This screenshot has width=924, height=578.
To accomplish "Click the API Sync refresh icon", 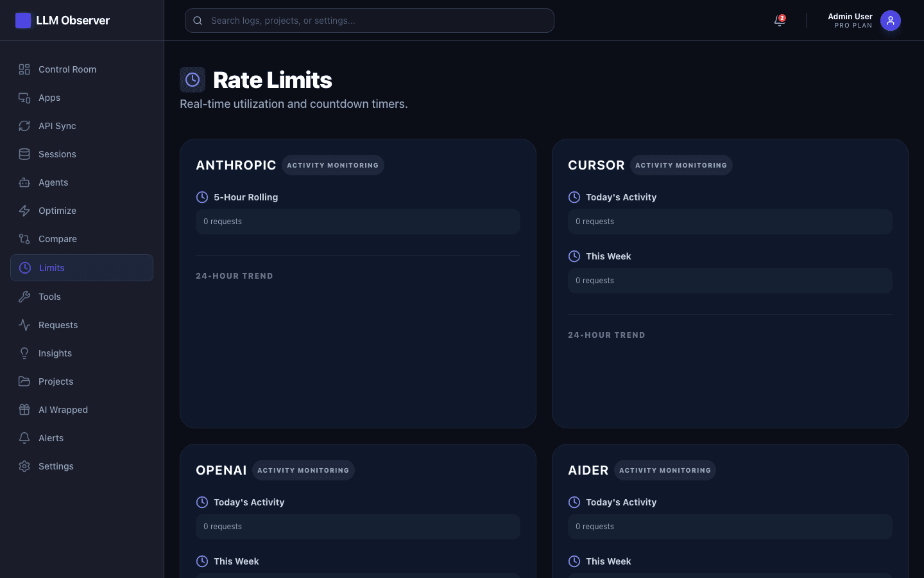I will 24,126.
